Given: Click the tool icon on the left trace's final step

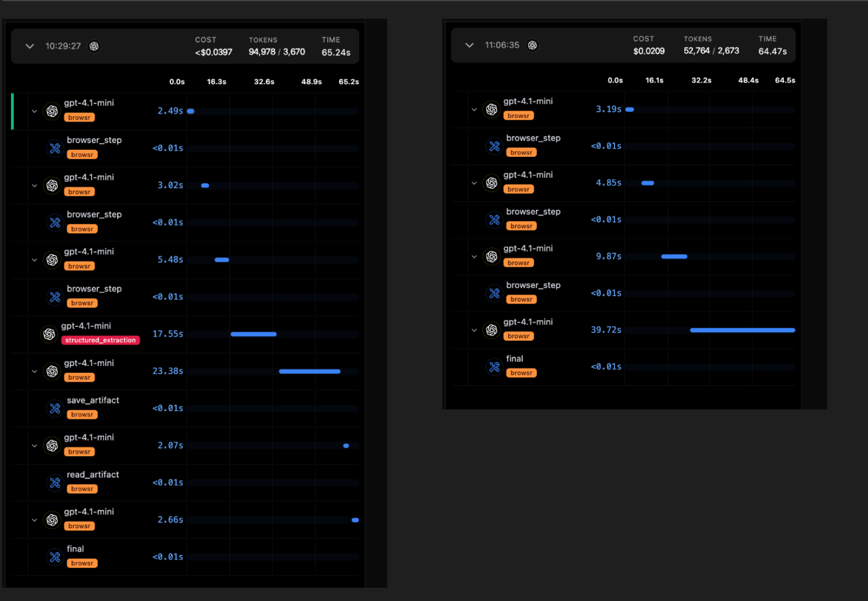Looking at the screenshot, I should pyautogui.click(x=55, y=557).
